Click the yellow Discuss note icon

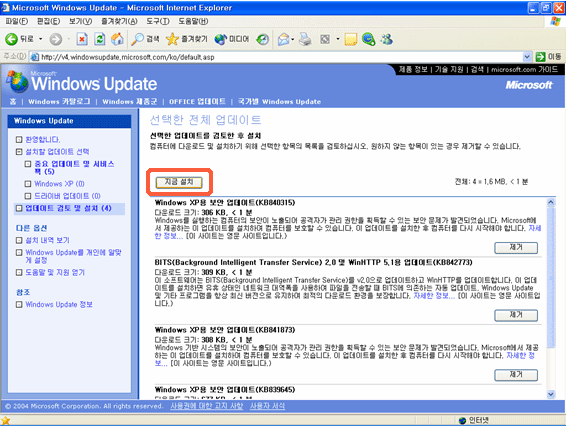351,39
